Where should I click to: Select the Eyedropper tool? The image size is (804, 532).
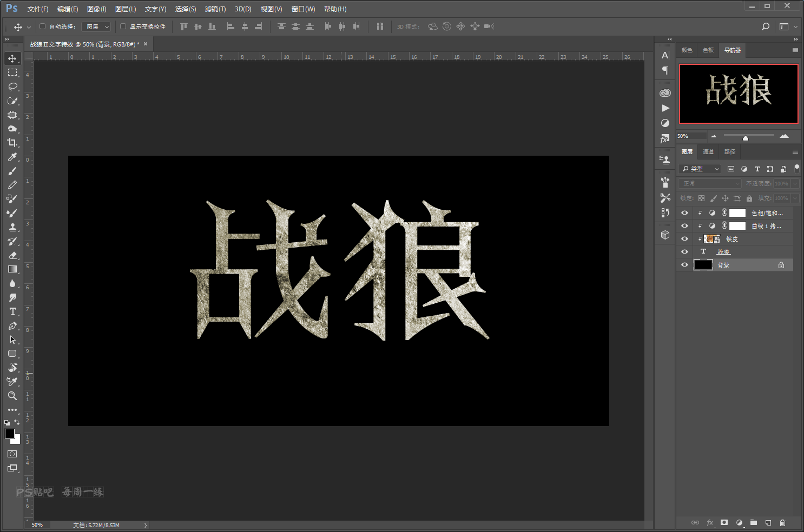pyautogui.click(x=12, y=157)
